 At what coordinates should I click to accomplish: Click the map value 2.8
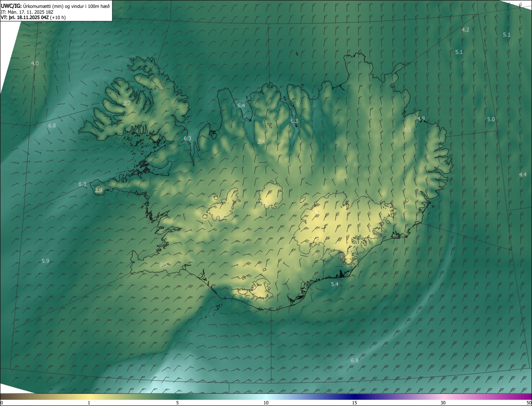tap(99, 191)
